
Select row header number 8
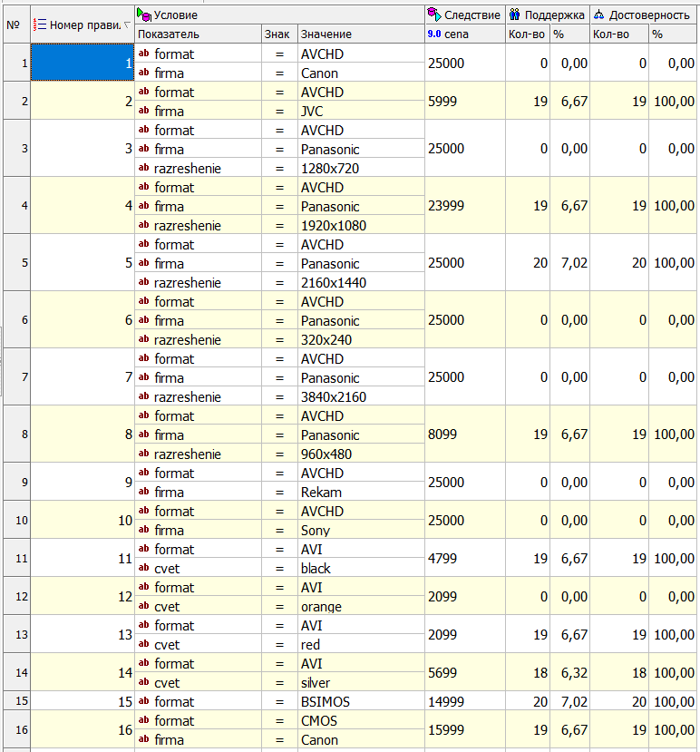click(15, 435)
